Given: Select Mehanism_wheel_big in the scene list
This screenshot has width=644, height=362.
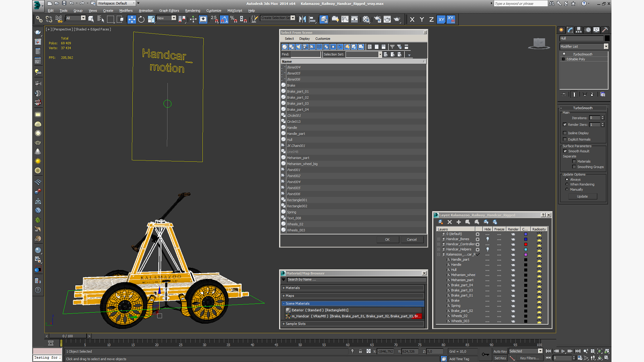Looking at the screenshot, I should tap(354, 164).
